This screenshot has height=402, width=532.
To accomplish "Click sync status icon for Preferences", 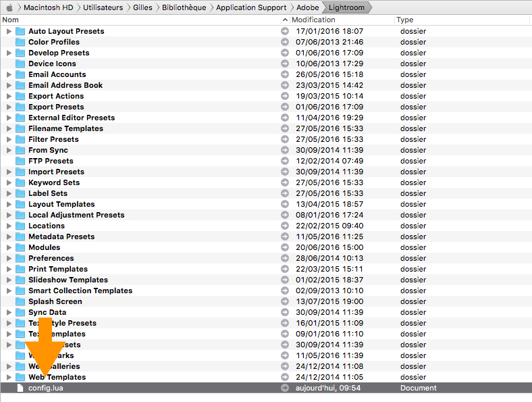I will 285,258.
